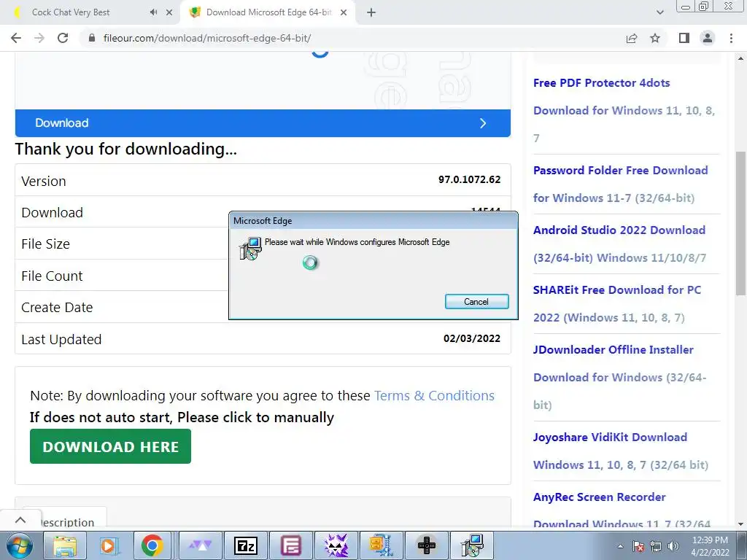This screenshot has width=747, height=560.
Task: Click the installer icon in Edge dialog
Action: click(x=250, y=249)
